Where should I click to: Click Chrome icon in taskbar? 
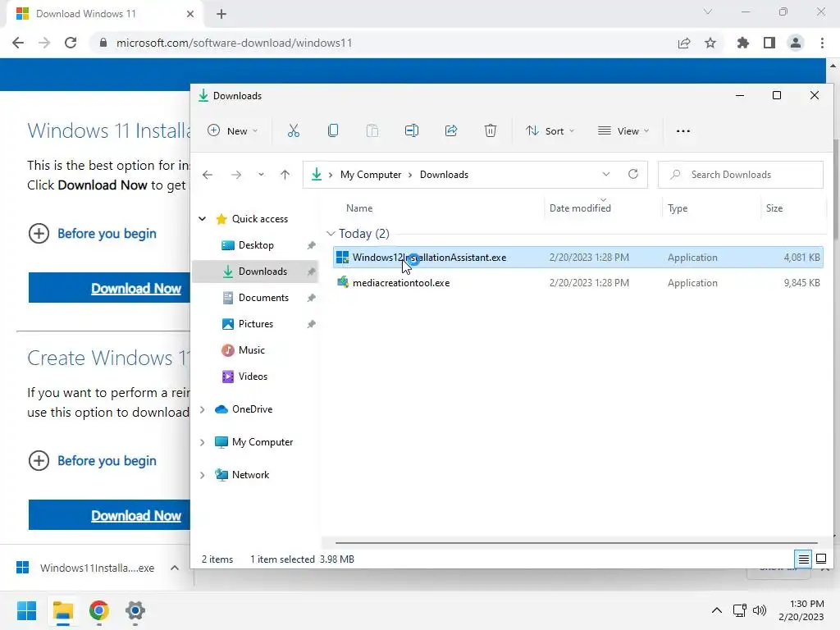coord(99,610)
